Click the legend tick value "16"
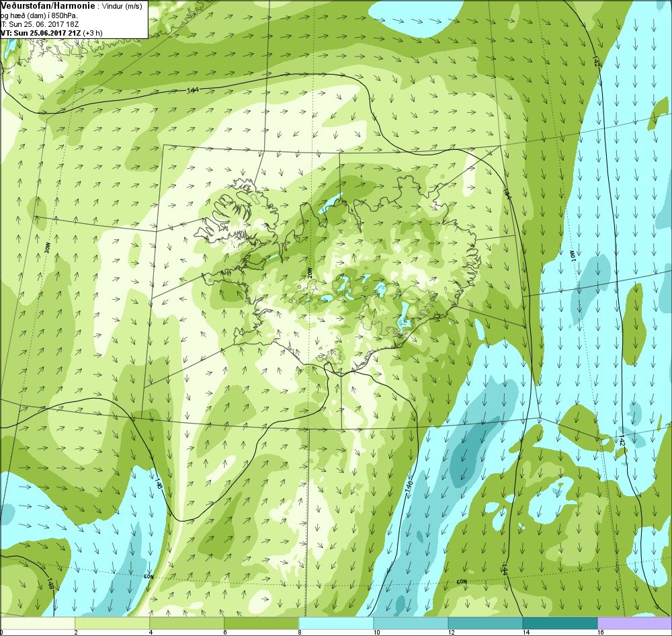The width and height of the screenshot is (672, 636). point(600,632)
